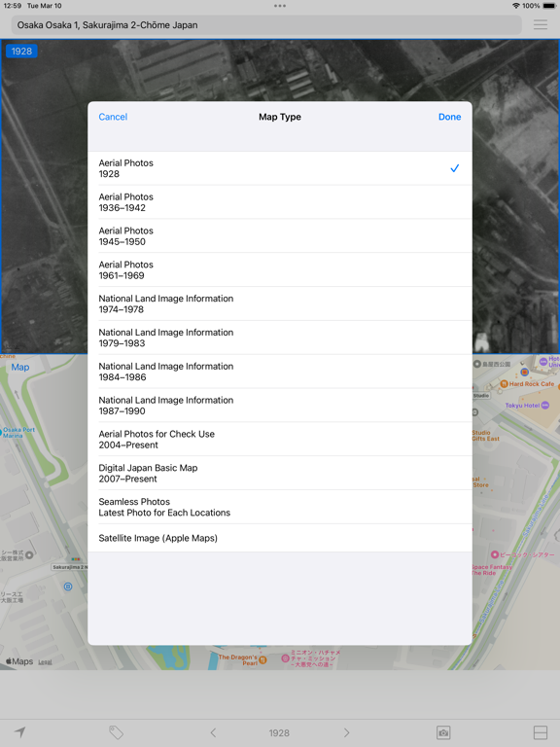The image size is (560, 747).
Task: Select National Land Image Information 1974–1978
Action: (280, 303)
